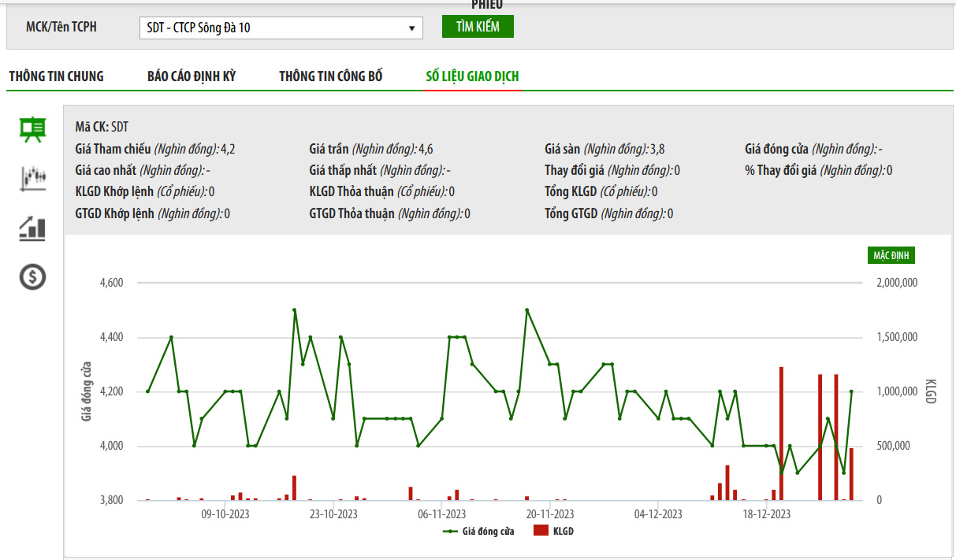Open the candlestick chart view icon

point(32,178)
